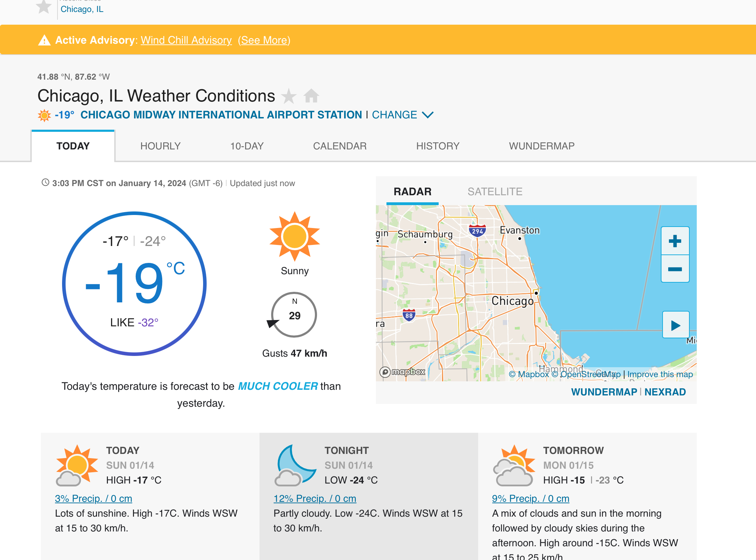Click the advisory warning triangle icon
This screenshot has height=560, width=756.
44,41
